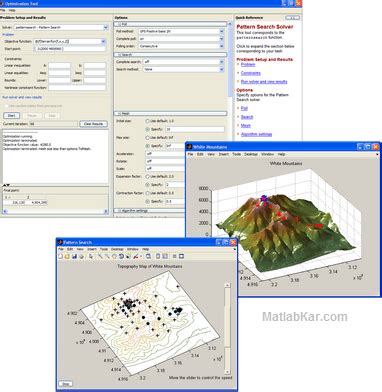Toggle 'Use random states from previous run' checkbox

[6, 106]
